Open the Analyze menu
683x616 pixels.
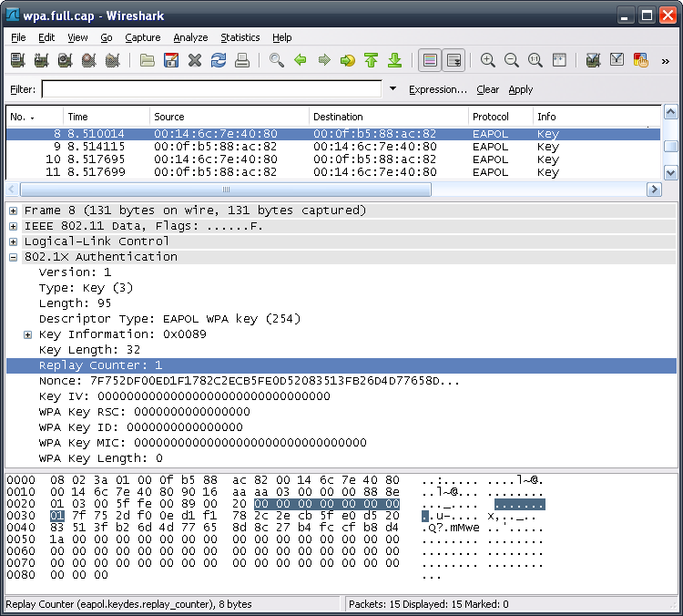pyautogui.click(x=191, y=38)
